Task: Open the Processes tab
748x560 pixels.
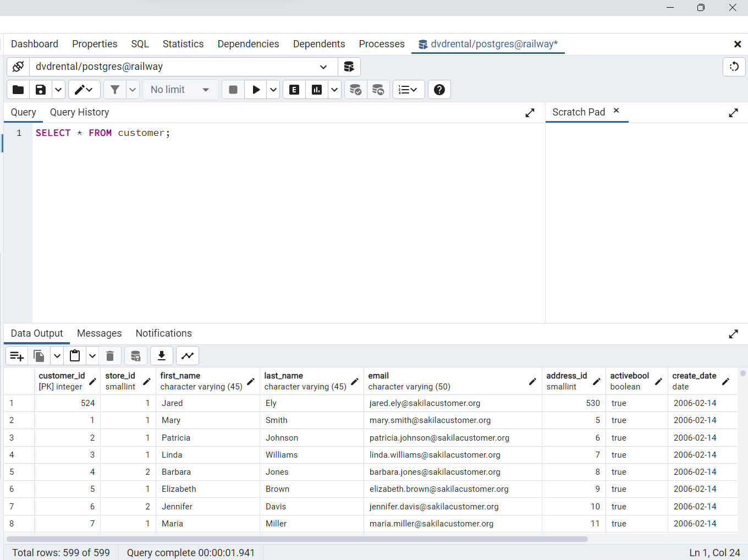Action: (x=382, y=44)
